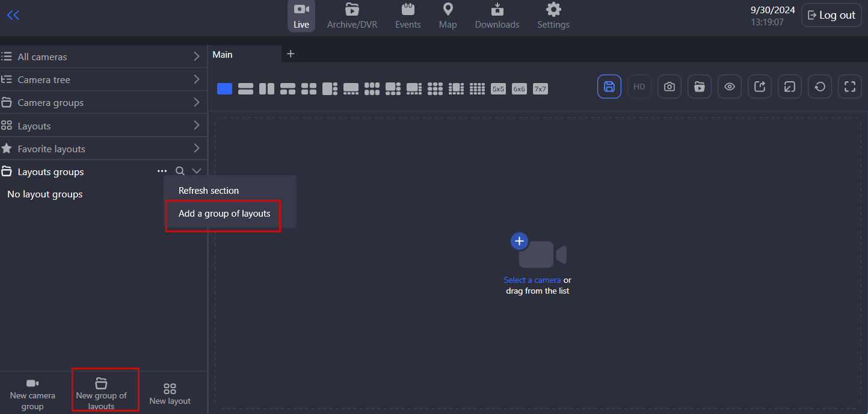Choose the 7x7 grid layout
The height and width of the screenshot is (414, 868).
point(540,89)
